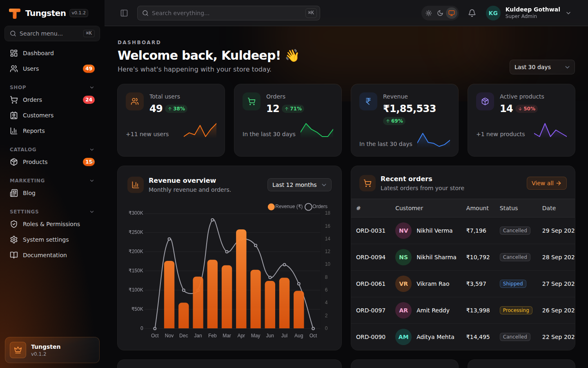Go to Users in the sidebar
This screenshot has width=588, height=368.
point(52,69)
